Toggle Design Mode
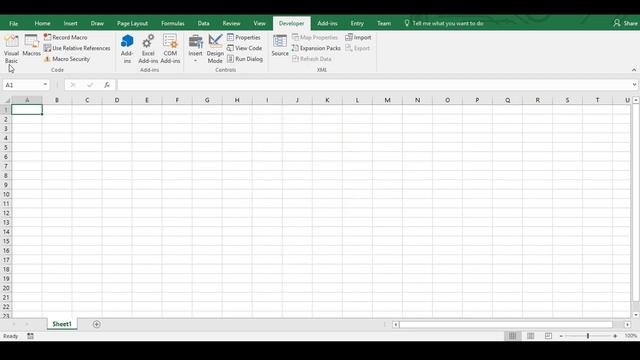The height and width of the screenshot is (360, 640). point(215,49)
